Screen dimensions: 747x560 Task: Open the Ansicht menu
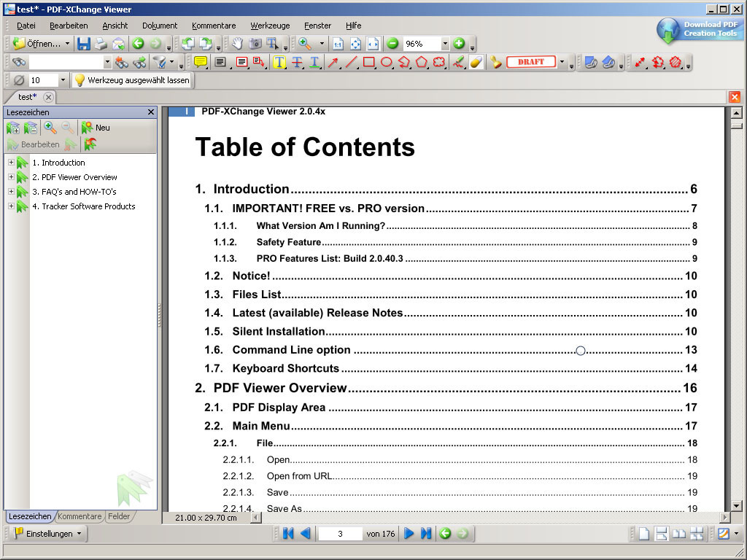[x=115, y=26]
